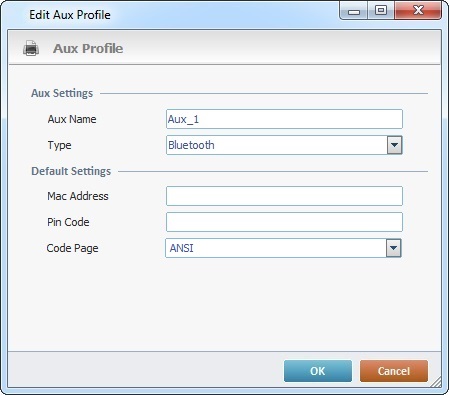Select the Type combo box showing Bluetooth
Image resolution: width=449 pixels, height=395 pixels.
284,145
